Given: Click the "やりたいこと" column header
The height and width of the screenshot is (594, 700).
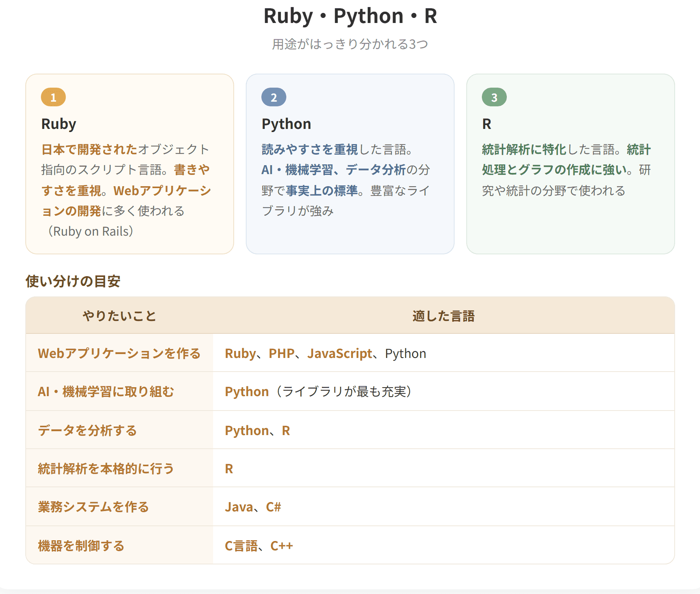Looking at the screenshot, I should (x=119, y=316).
